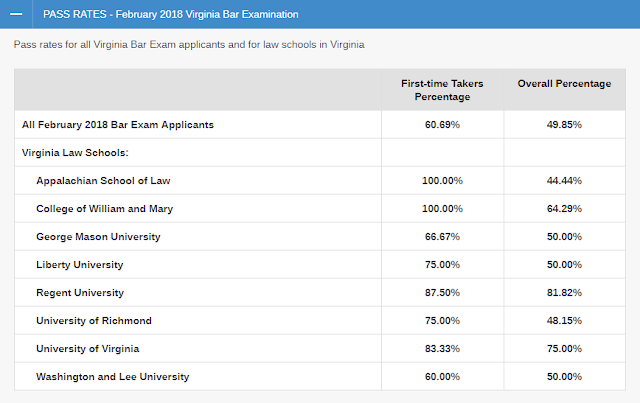Click the pass rates description text
This screenshot has width=640, height=403.
click(x=188, y=45)
